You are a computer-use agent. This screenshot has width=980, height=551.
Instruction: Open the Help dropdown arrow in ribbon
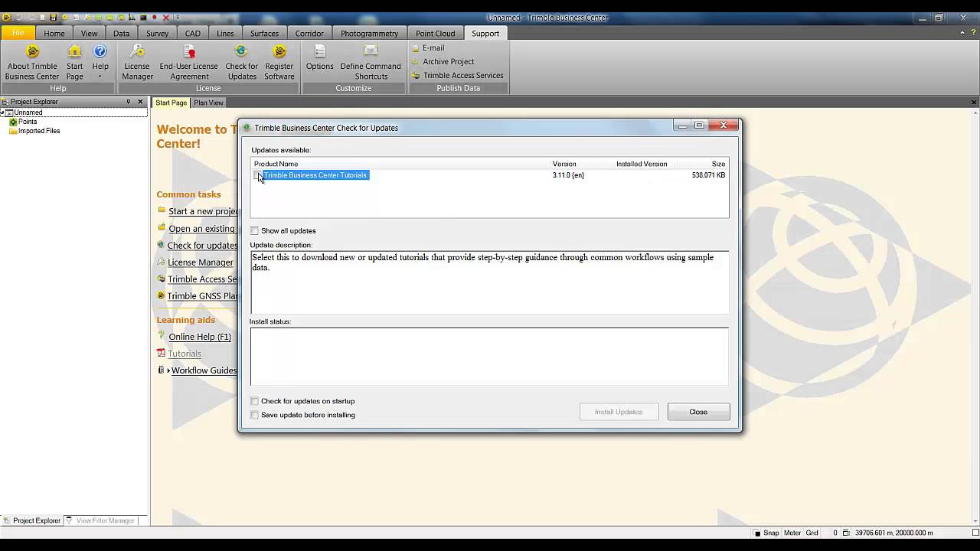click(x=100, y=77)
